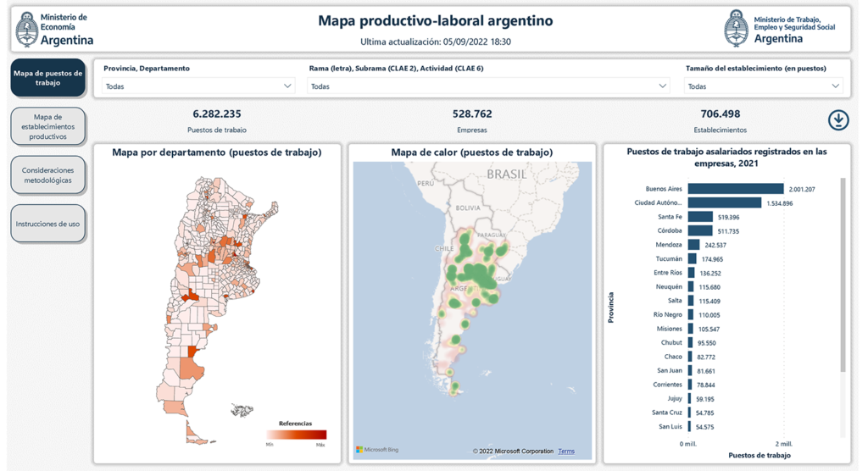
Task: Click the Córdoba bar in chart
Action: (700, 231)
